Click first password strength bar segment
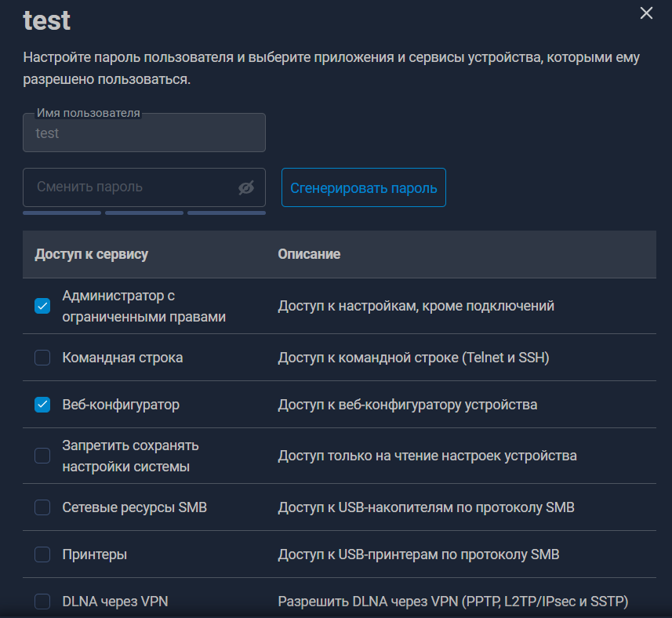Screen dimensions: 672x618 pyautogui.click(x=62, y=213)
